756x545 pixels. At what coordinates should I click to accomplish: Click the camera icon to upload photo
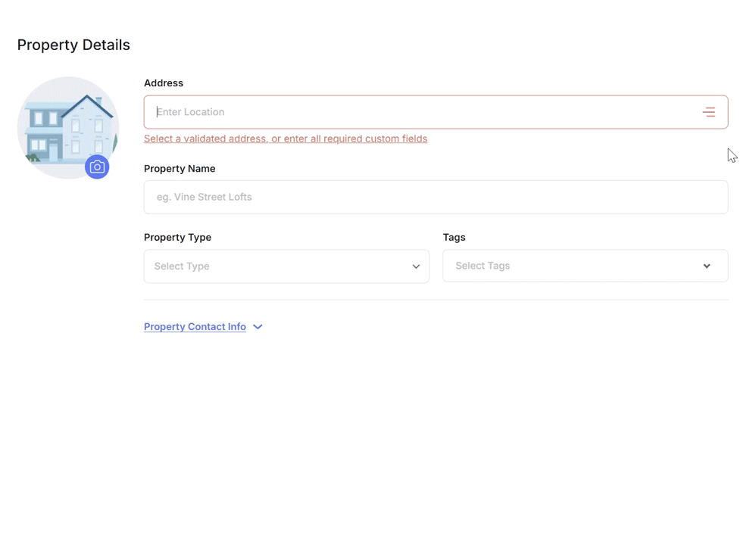click(x=97, y=167)
